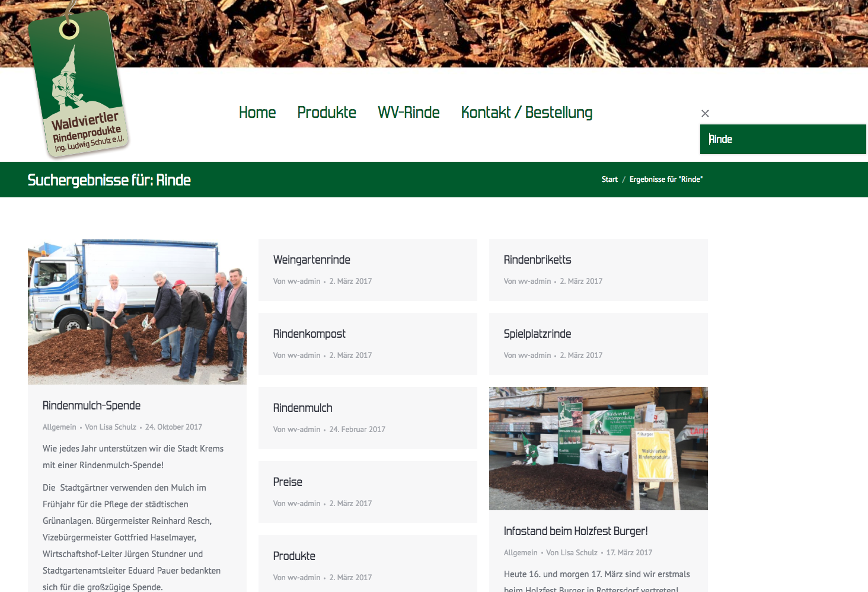The width and height of the screenshot is (868, 592).
Task: Close the search box with X icon
Action: [705, 113]
